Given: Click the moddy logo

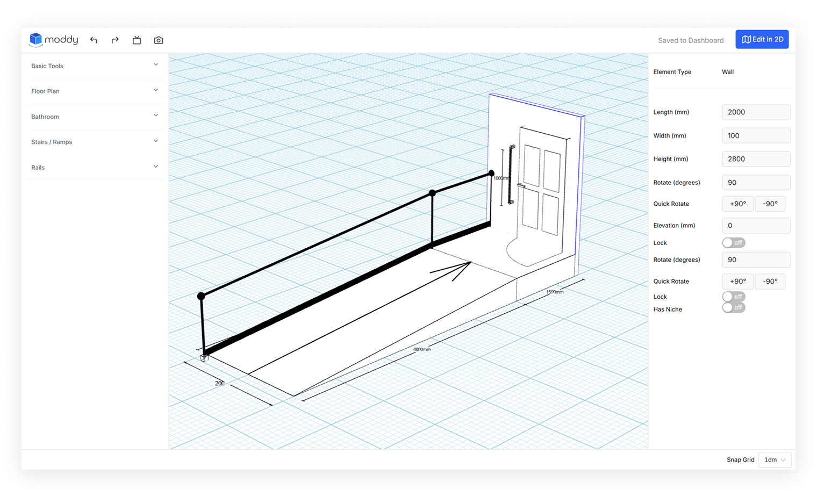Looking at the screenshot, I should tap(53, 40).
